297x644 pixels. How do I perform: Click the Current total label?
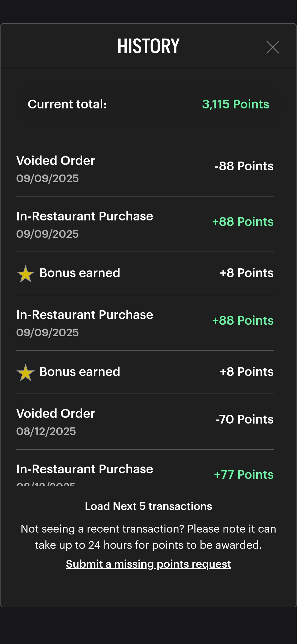tap(67, 104)
